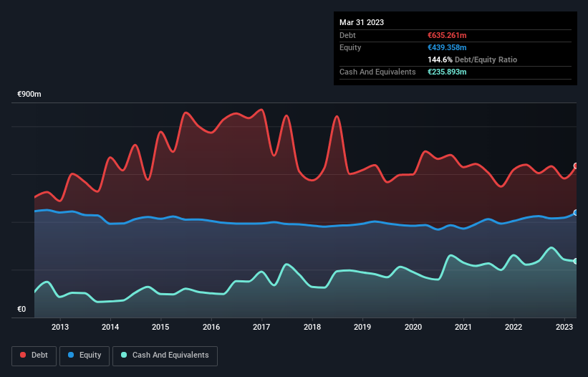Click the 144.6% Debt/Equity Ratio text
Screen dimensions: 588x377
pos(472,59)
